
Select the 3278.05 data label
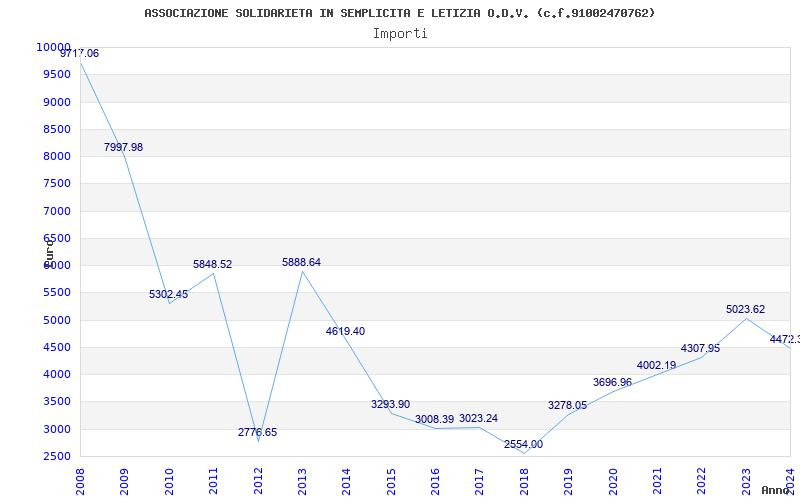click(x=567, y=405)
